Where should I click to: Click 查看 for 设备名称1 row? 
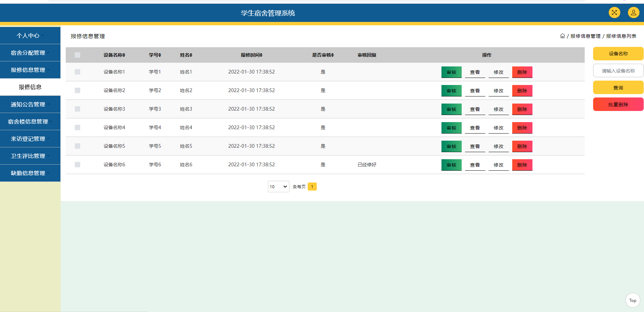click(x=475, y=72)
